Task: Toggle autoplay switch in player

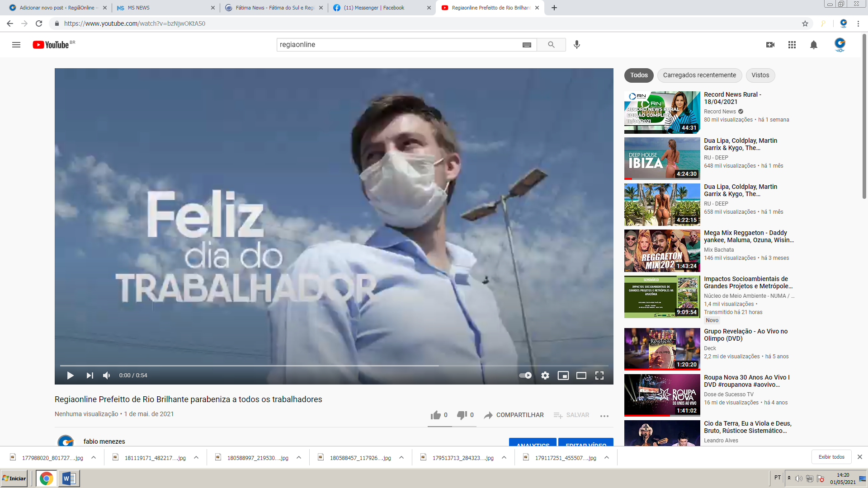Action: (525, 375)
